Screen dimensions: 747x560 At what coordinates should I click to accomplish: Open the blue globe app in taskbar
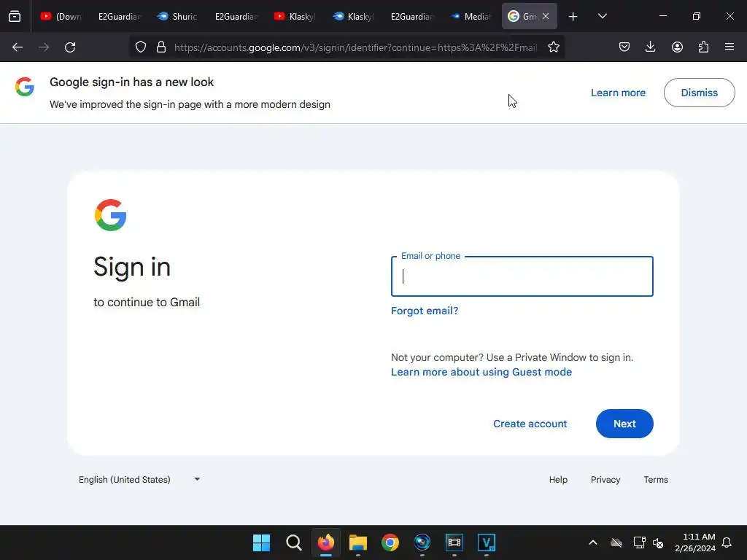pyautogui.click(x=422, y=542)
